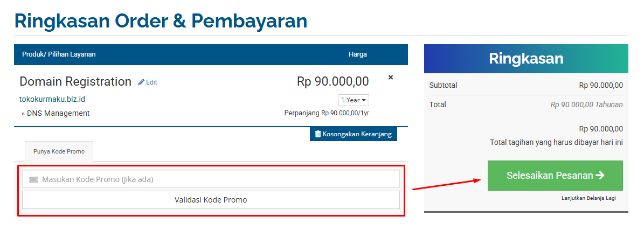Click the green Selesaikan Pesanan button
Viewport: 644px width, 230px height.
point(555,176)
